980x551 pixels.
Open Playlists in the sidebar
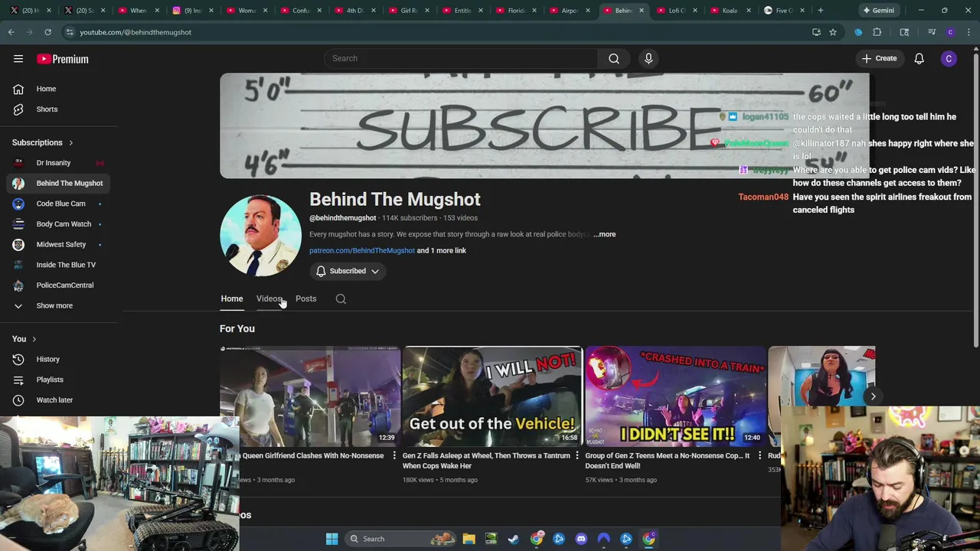click(x=58, y=380)
